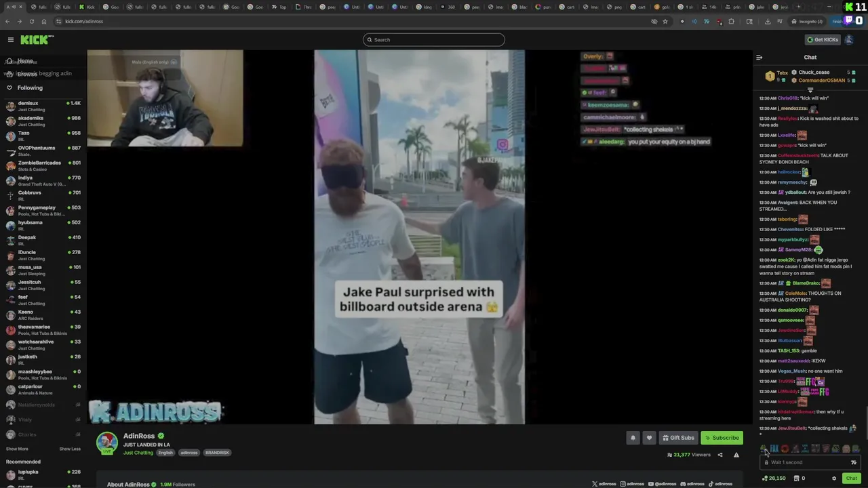
Task: Select mzashleyybee channel in sidebar
Action: [x=42, y=375]
